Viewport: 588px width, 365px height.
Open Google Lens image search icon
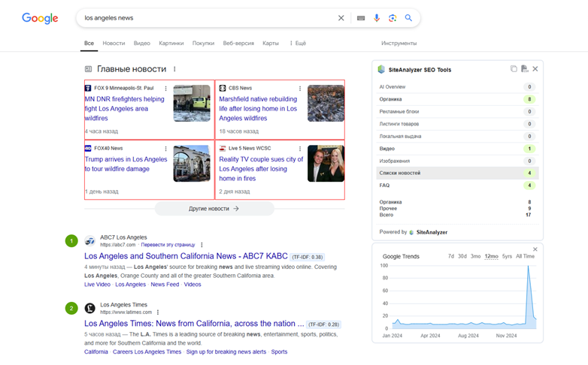click(x=393, y=18)
